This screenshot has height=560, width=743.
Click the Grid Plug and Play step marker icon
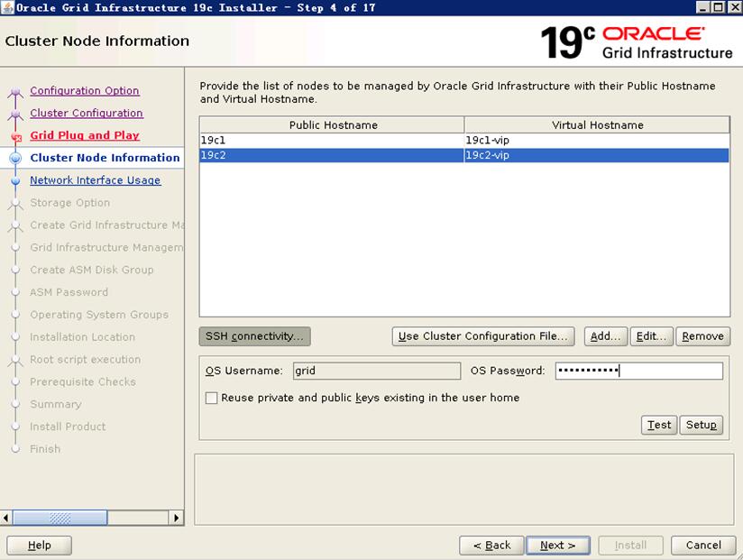(16, 137)
